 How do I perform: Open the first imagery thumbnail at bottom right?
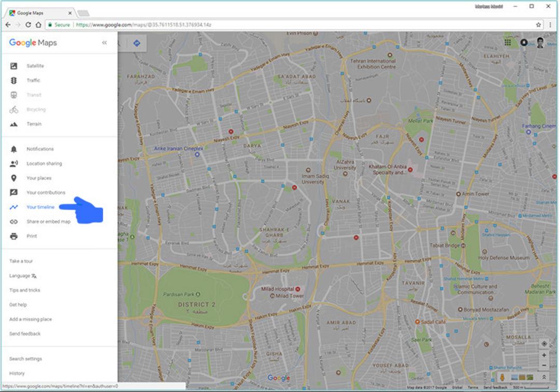515,377
